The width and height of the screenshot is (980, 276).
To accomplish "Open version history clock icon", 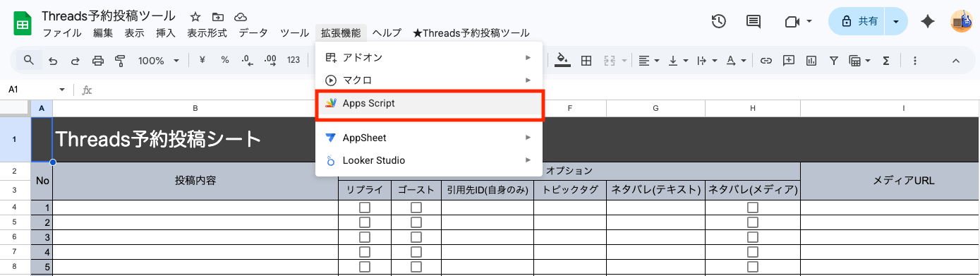I will point(719,22).
